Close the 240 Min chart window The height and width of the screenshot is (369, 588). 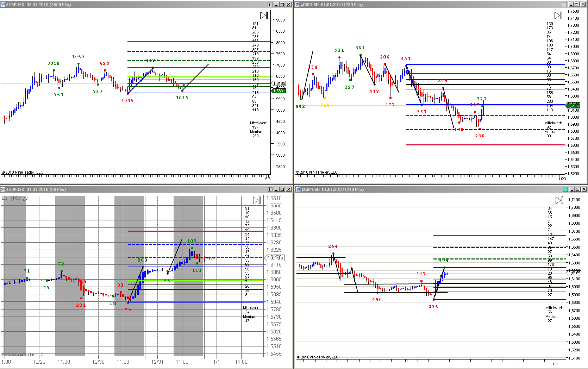point(584,189)
